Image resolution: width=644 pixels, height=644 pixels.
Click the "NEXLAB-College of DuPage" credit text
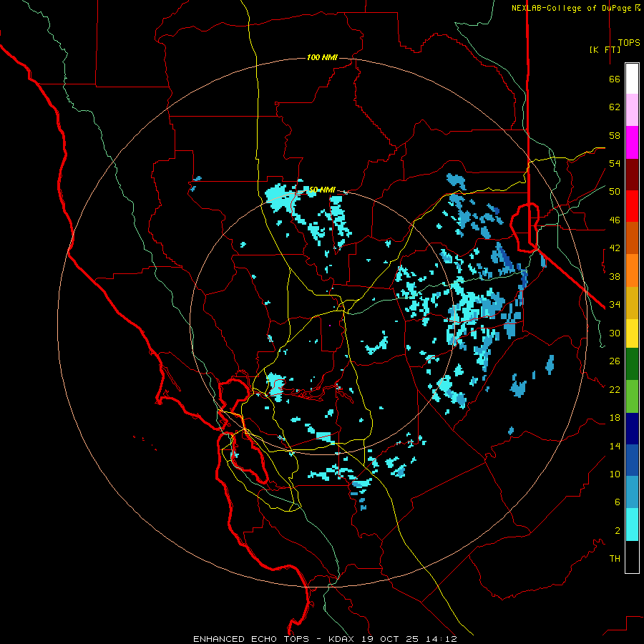click(572, 8)
